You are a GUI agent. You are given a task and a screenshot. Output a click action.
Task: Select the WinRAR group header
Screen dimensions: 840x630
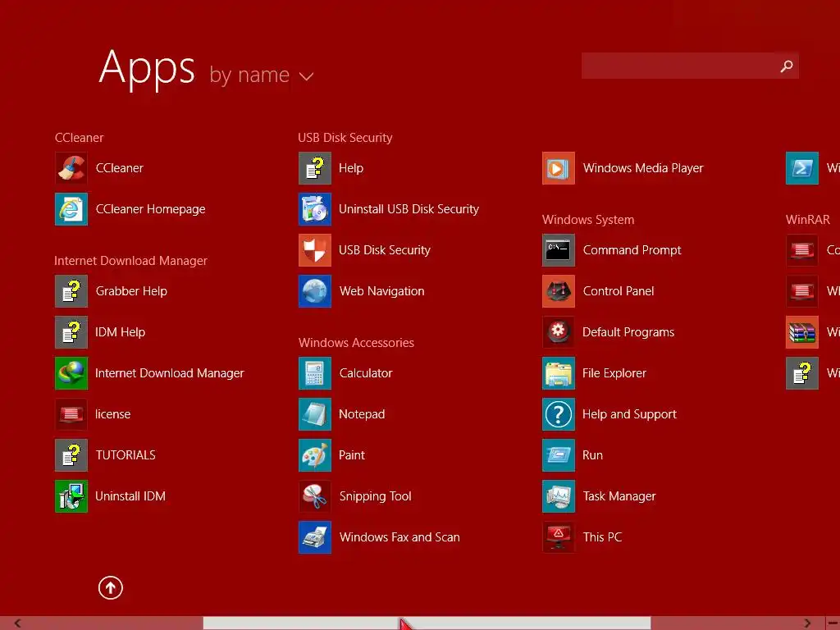[808, 220]
